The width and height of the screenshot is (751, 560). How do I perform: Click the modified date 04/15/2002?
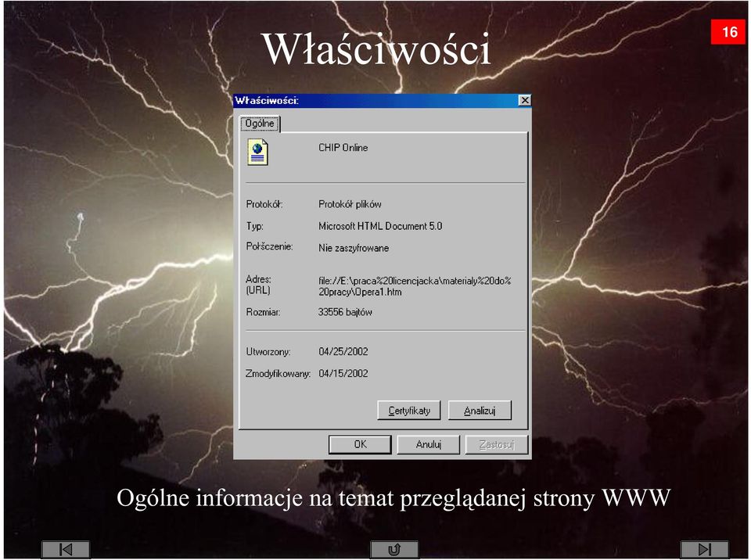click(343, 373)
